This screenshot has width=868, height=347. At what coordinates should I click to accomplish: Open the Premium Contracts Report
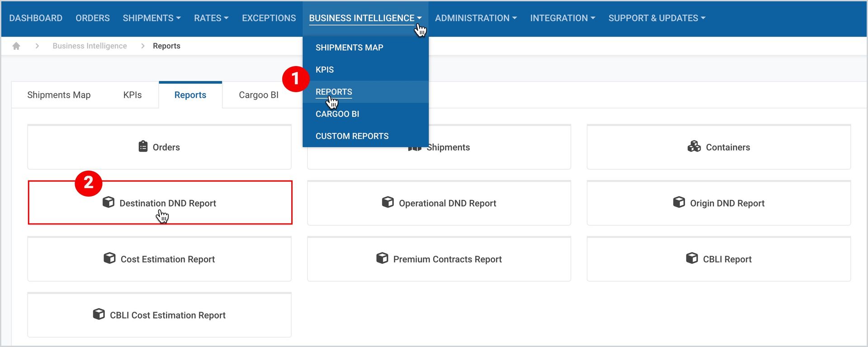pyautogui.click(x=439, y=259)
